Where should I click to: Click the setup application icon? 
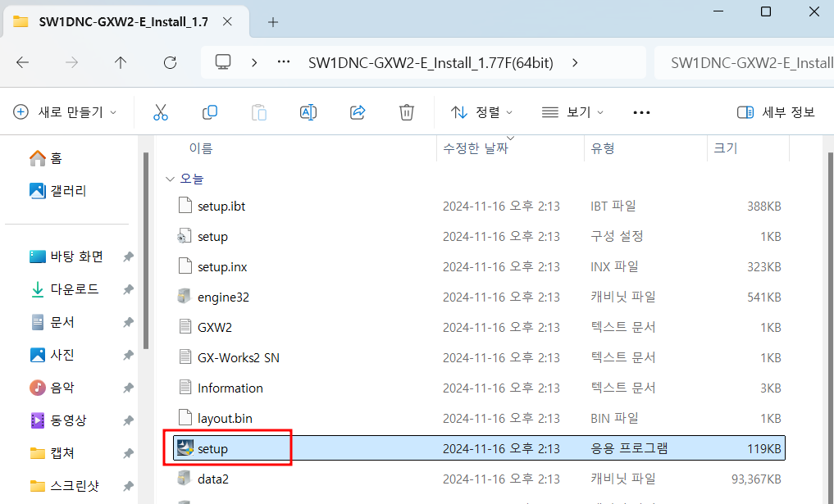pyautogui.click(x=185, y=448)
